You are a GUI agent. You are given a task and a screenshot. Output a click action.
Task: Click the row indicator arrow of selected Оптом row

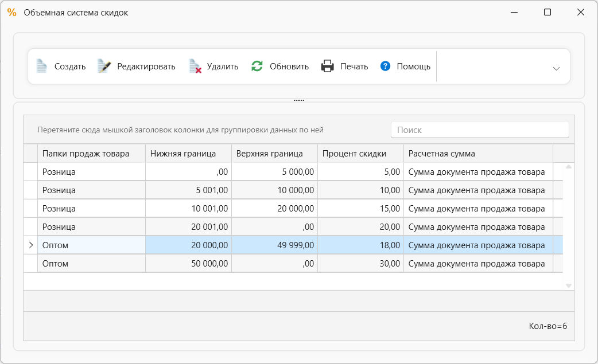click(31, 245)
